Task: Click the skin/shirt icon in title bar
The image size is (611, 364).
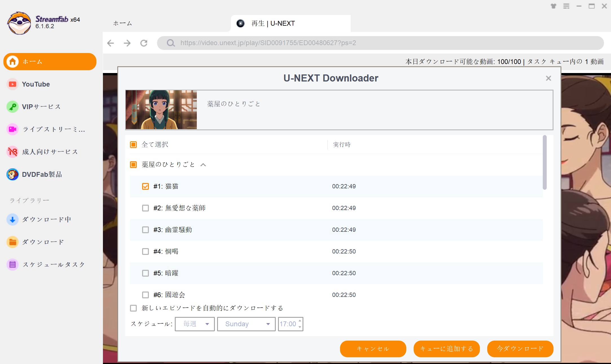Action: coord(553,6)
